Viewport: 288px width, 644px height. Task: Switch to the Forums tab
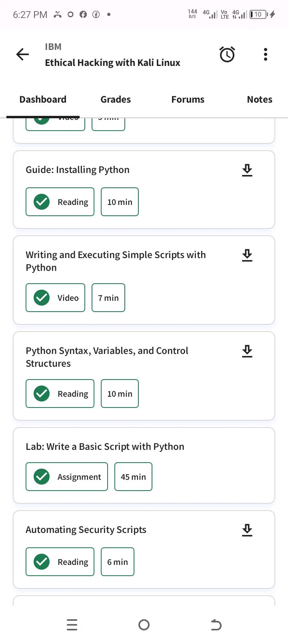tap(188, 99)
